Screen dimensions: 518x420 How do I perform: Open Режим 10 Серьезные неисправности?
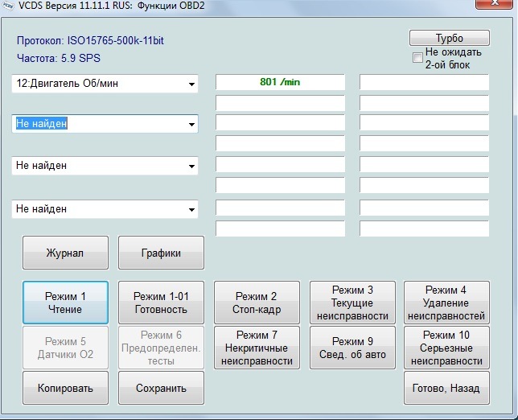446,348
